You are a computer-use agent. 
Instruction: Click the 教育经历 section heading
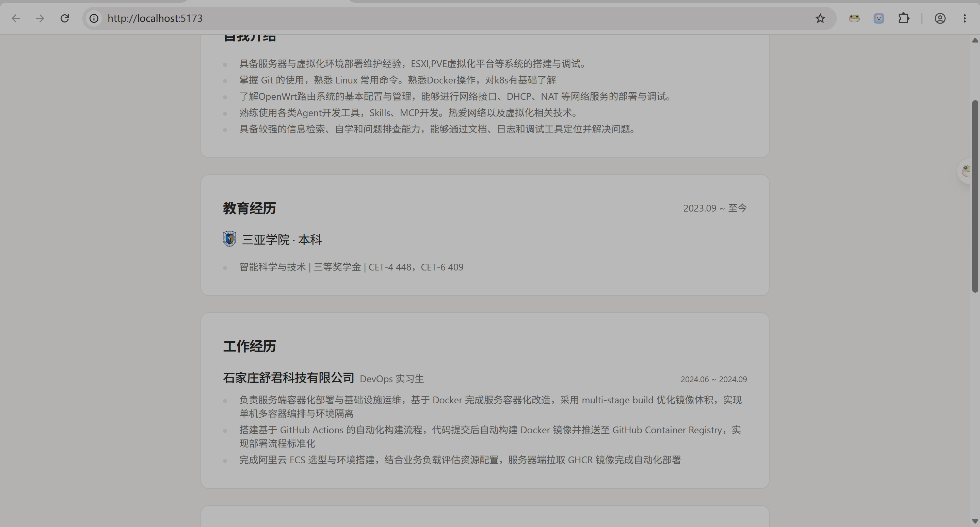click(x=250, y=208)
